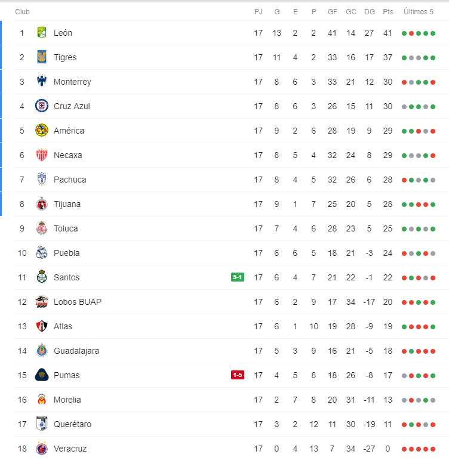
Task: Click the green 5-1 score badge for Santos
Action: pos(238,277)
